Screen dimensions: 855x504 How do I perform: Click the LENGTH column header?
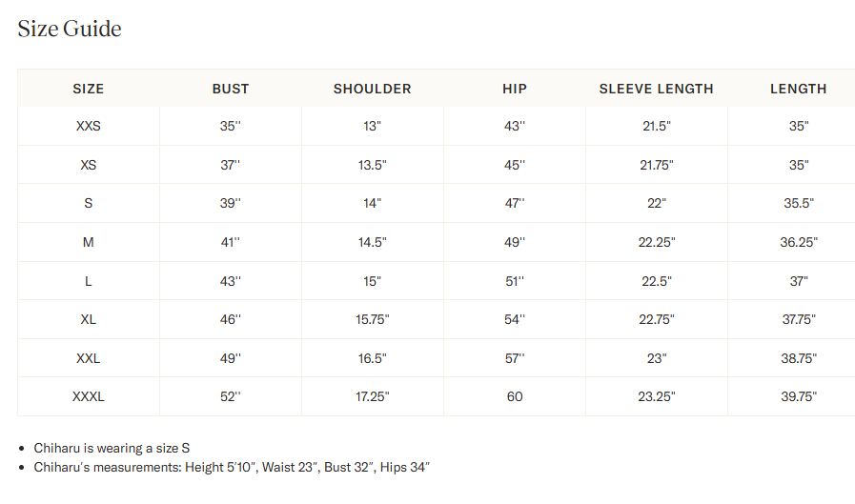(x=799, y=89)
